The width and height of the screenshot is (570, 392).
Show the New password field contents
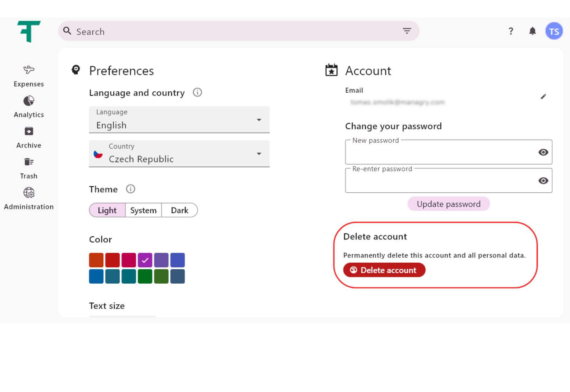click(543, 152)
